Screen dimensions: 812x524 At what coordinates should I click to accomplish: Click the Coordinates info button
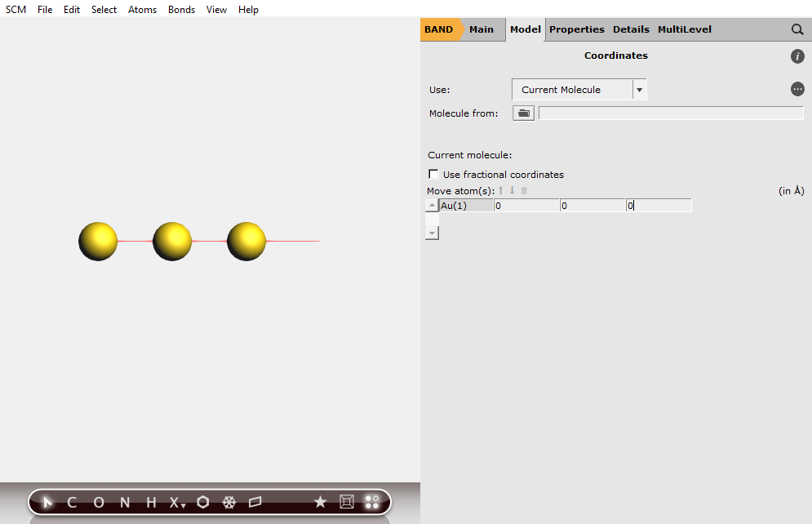(797, 56)
